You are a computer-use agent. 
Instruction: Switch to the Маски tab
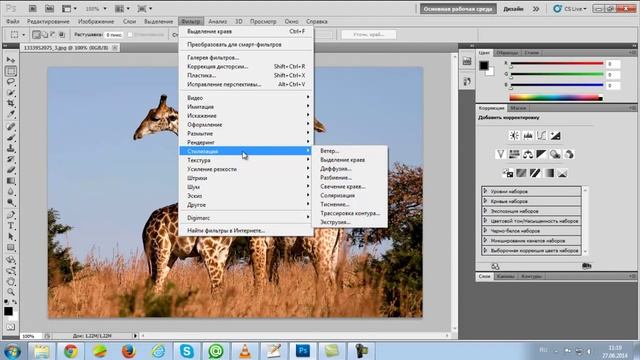tap(518, 108)
